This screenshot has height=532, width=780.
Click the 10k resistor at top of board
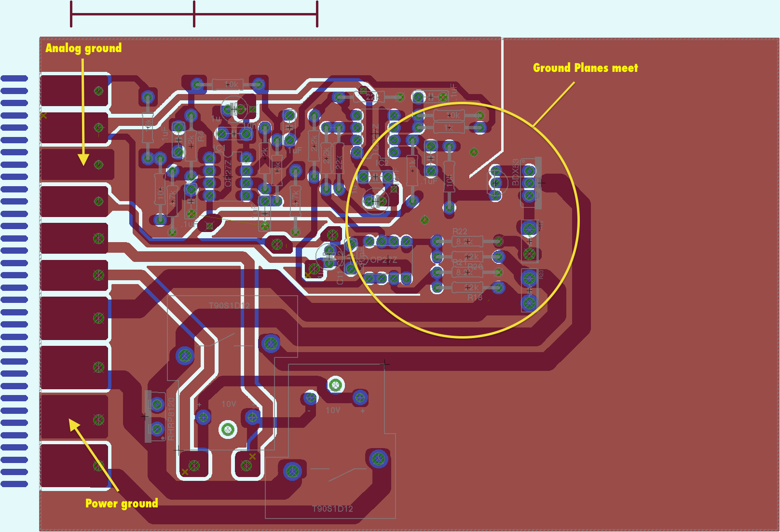(228, 84)
